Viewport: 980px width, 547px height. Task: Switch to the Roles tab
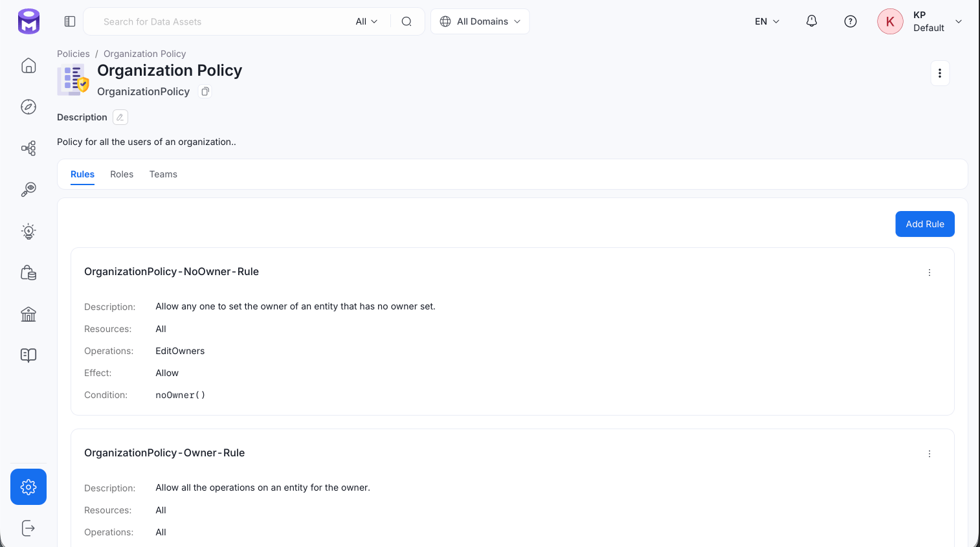(122, 174)
